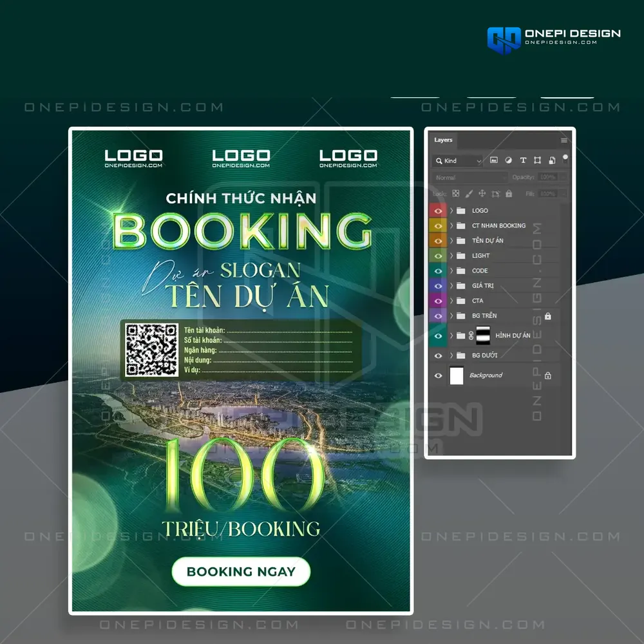Click the lock transparent pixels icon

pos(455,193)
